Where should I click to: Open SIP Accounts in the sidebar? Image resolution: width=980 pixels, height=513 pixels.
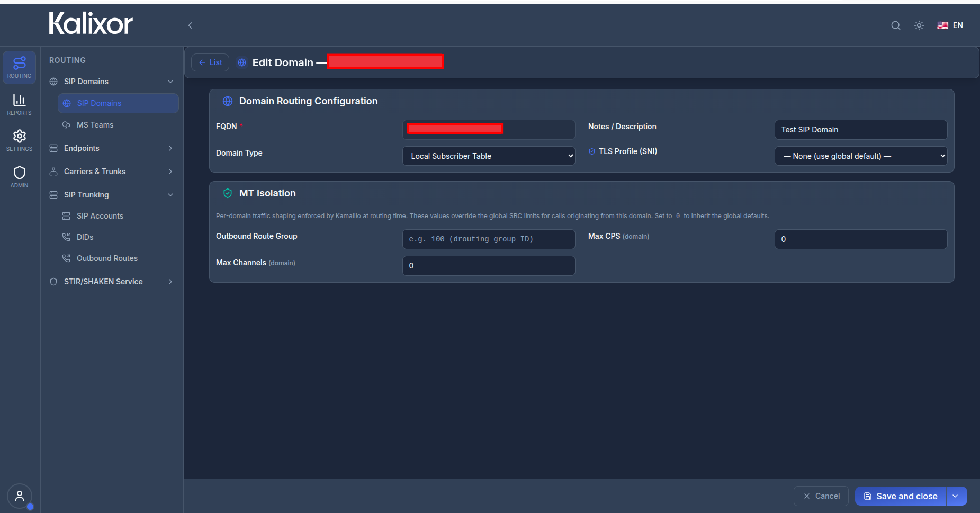100,216
